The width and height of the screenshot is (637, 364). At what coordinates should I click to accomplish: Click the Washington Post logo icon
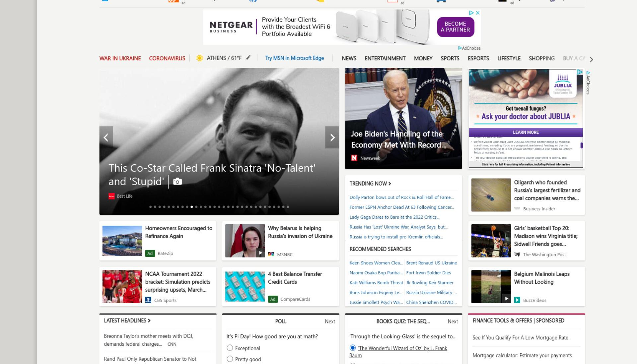(x=517, y=254)
